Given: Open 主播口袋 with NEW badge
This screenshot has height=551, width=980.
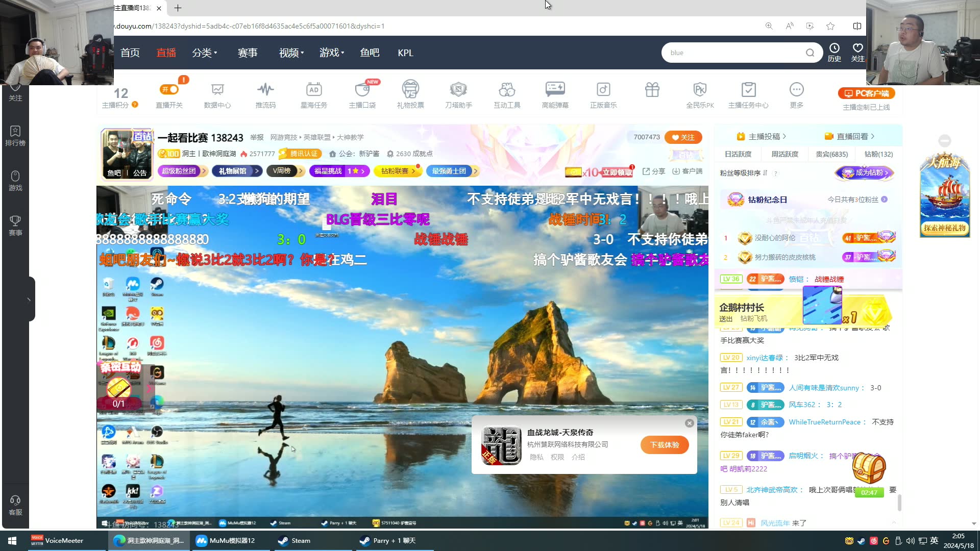Looking at the screenshot, I should [x=362, y=95].
